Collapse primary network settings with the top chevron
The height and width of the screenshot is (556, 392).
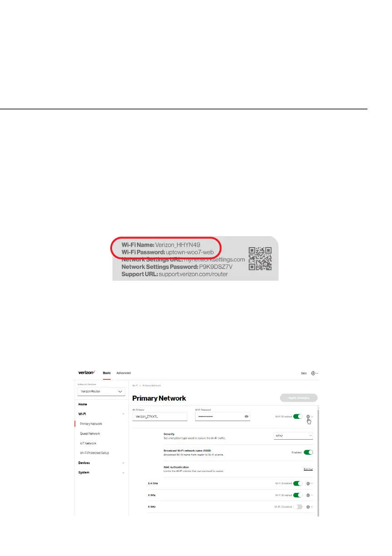(x=313, y=416)
